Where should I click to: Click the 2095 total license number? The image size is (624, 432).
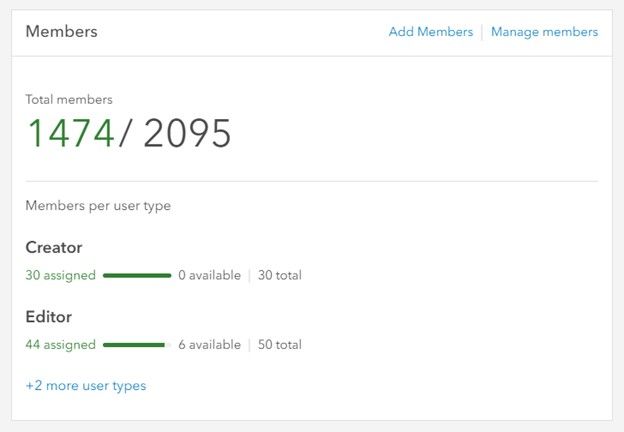click(187, 133)
